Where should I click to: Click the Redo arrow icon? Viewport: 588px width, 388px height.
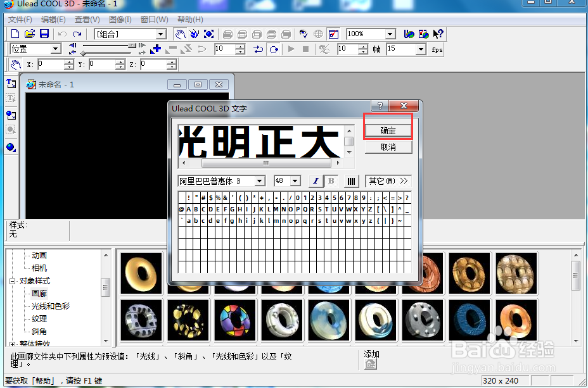[77, 34]
